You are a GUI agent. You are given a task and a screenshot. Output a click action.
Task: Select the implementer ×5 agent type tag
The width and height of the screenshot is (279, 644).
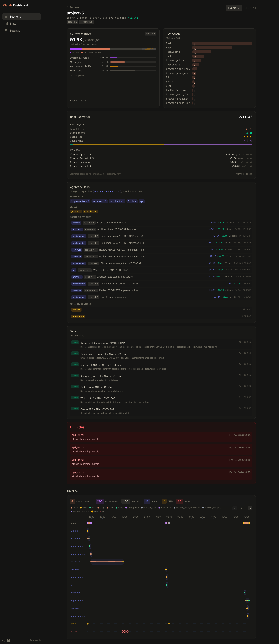pos(80,201)
